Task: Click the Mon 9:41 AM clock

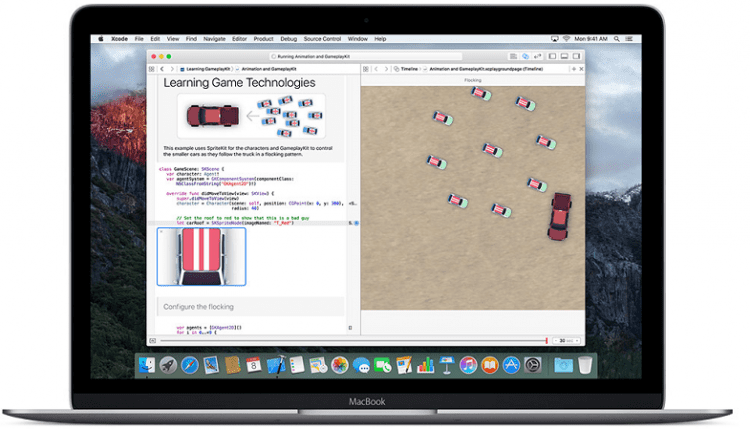Action: (591, 39)
